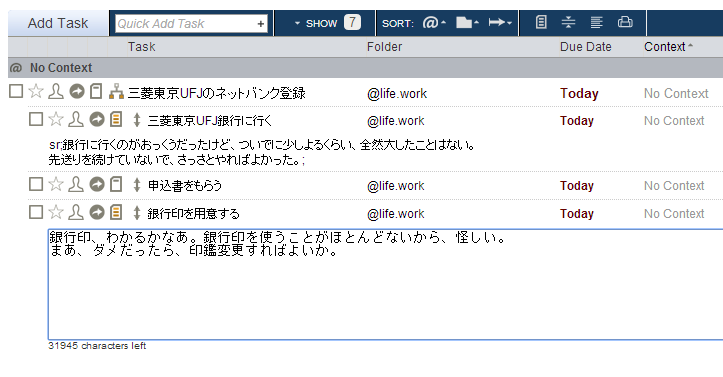Star the 三菱東京UFJのネットバンク登録 task

point(36,91)
